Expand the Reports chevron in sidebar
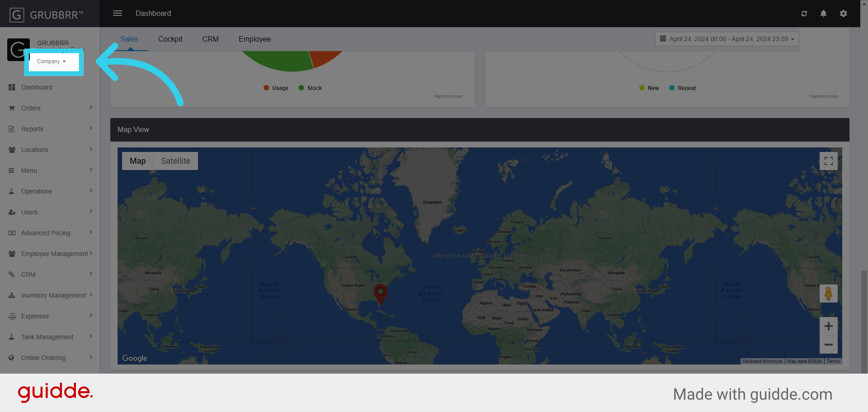Image resolution: width=868 pixels, height=412 pixels. (x=91, y=128)
